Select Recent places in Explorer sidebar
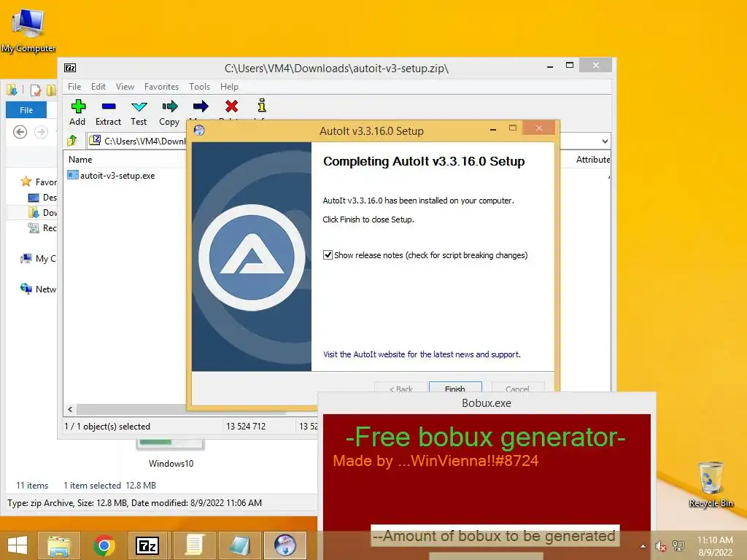This screenshot has height=560, width=747. (43, 227)
